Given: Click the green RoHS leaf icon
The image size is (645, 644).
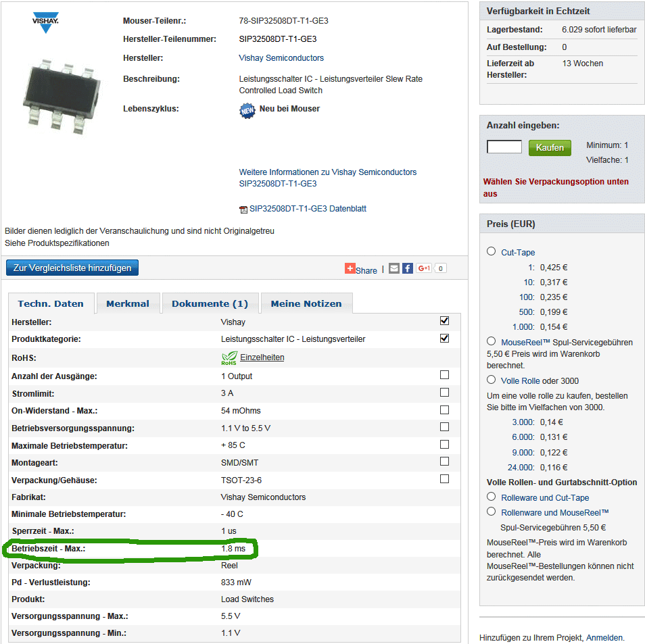Looking at the screenshot, I should (229, 357).
